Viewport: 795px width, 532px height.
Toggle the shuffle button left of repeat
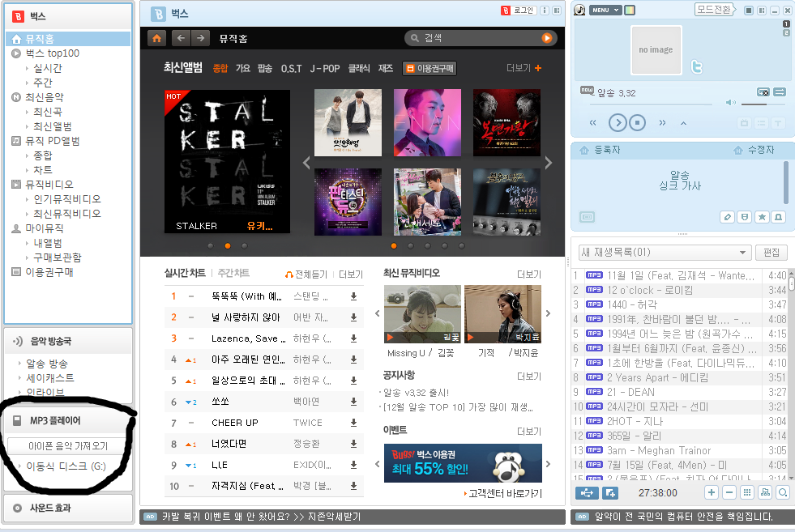click(763, 92)
